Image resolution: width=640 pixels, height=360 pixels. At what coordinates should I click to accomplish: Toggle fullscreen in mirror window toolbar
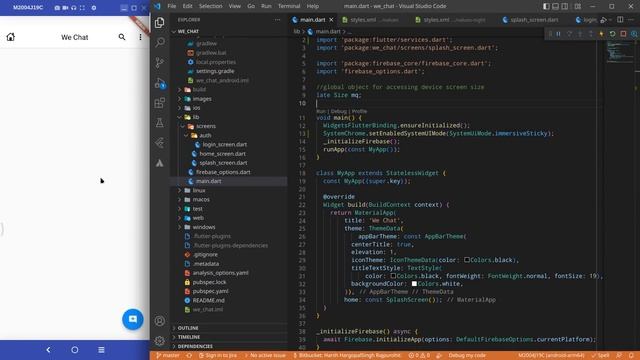pos(82,8)
